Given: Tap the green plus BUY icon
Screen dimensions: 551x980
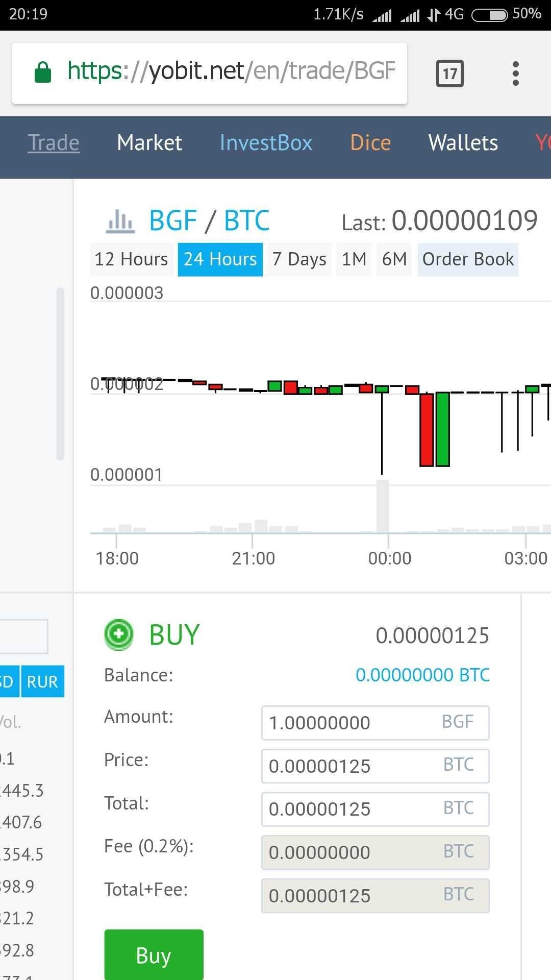Looking at the screenshot, I should [x=119, y=634].
